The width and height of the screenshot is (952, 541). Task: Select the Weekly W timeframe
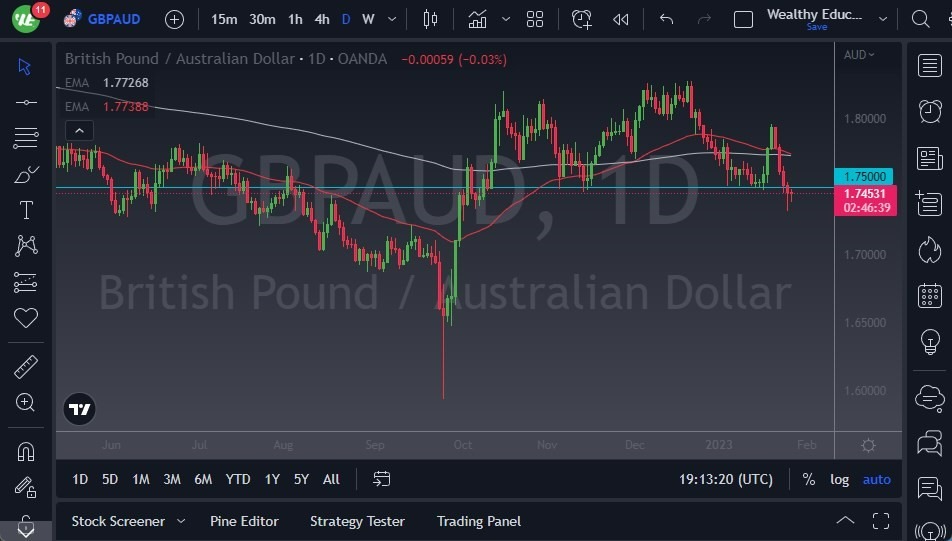coord(368,19)
